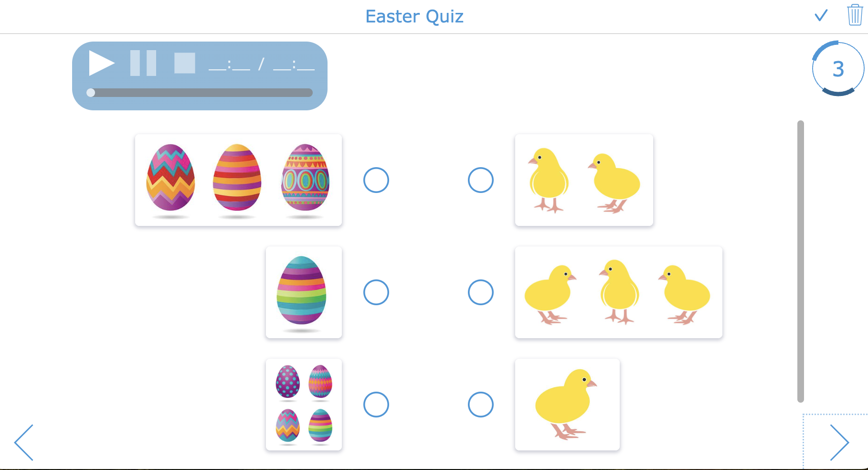Pause the audio playback

coord(143,63)
